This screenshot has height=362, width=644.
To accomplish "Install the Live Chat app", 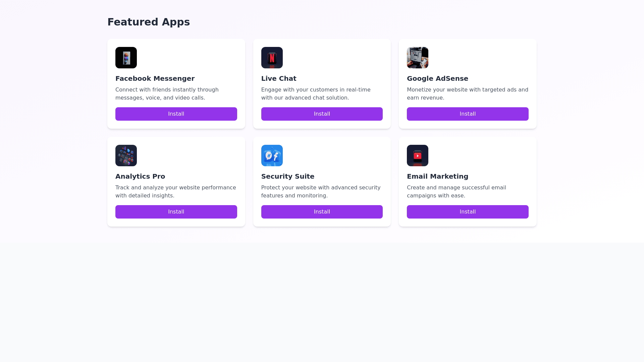I will pos(322,114).
